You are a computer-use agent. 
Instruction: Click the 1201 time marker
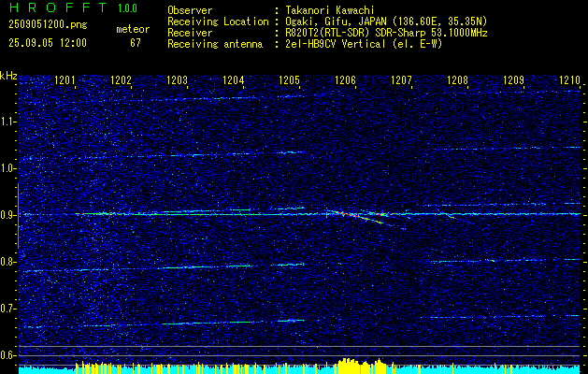[65, 79]
